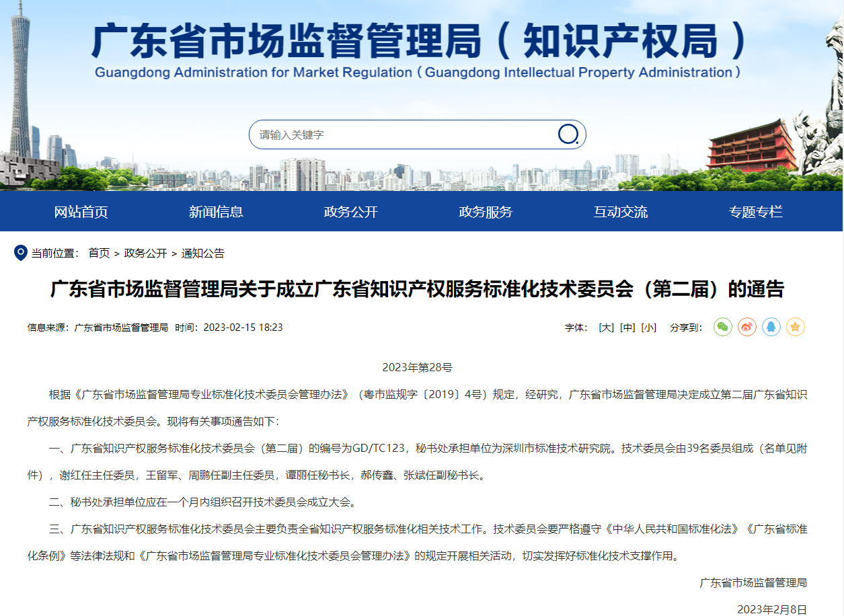Click the 首页 breadcrumb link
Image resolution: width=844 pixels, height=616 pixels.
(99, 254)
